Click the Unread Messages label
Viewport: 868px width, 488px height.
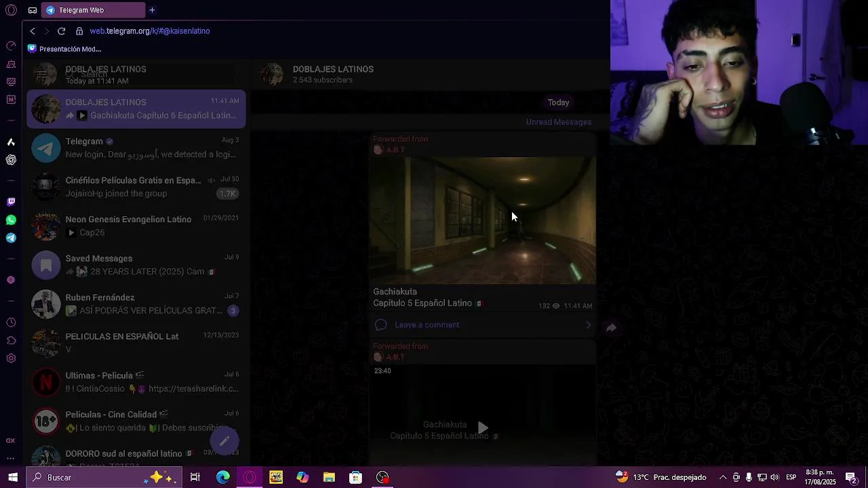click(559, 122)
